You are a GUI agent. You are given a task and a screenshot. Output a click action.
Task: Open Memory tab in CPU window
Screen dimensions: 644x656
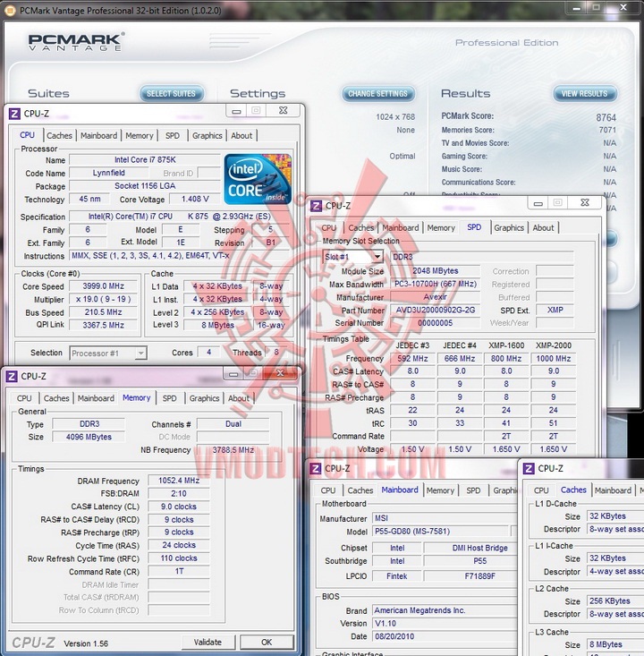(x=140, y=135)
